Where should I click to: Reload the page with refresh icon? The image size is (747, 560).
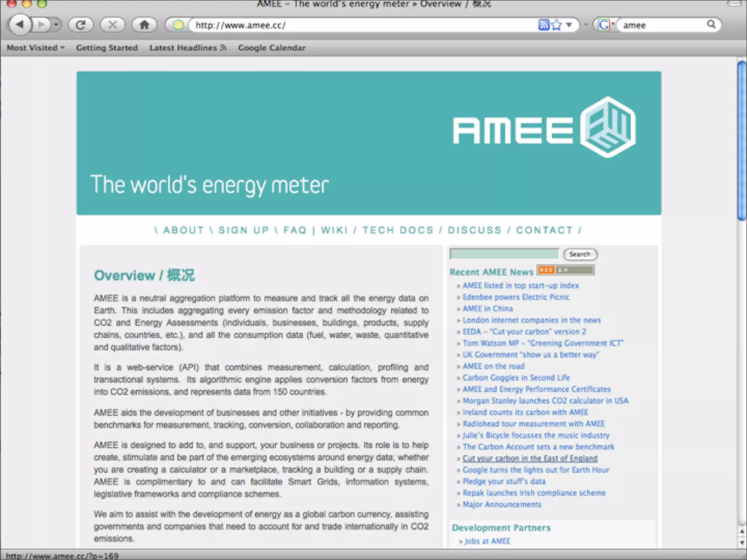pyautogui.click(x=81, y=25)
